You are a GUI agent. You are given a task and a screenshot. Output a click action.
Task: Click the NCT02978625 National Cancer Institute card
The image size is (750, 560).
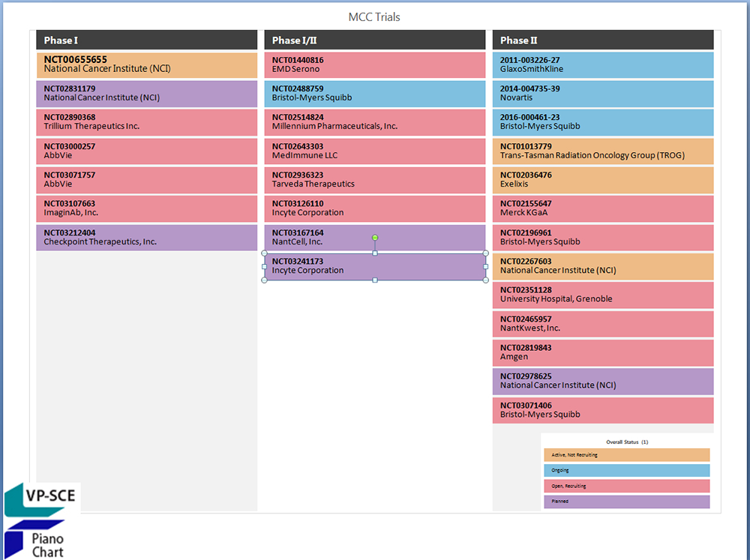tap(603, 382)
